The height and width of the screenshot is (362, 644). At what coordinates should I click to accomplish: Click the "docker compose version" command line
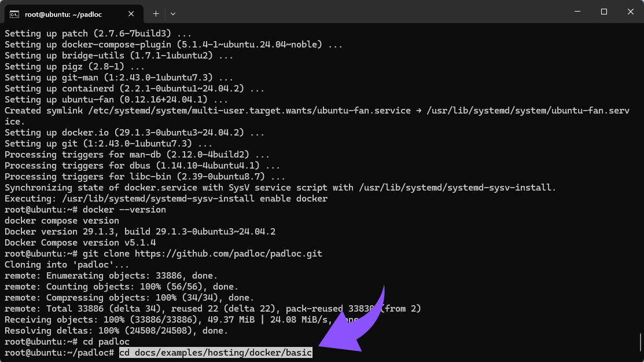[x=61, y=220]
